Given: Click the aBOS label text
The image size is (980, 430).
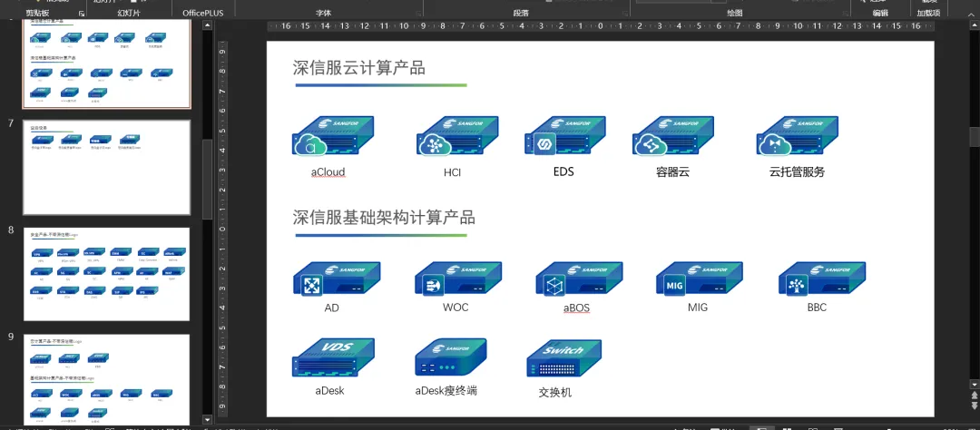Looking at the screenshot, I should [575, 308].
